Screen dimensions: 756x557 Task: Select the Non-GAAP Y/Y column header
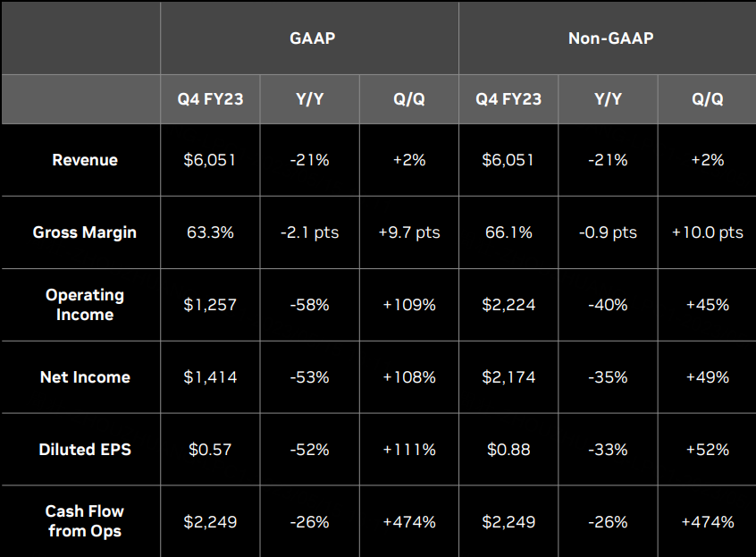(x=608, y=99)
